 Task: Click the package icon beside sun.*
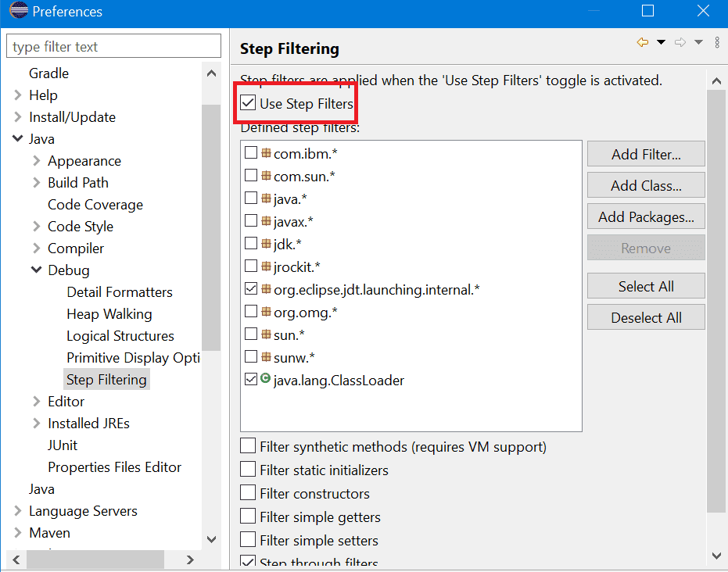(x=266, y=334)
